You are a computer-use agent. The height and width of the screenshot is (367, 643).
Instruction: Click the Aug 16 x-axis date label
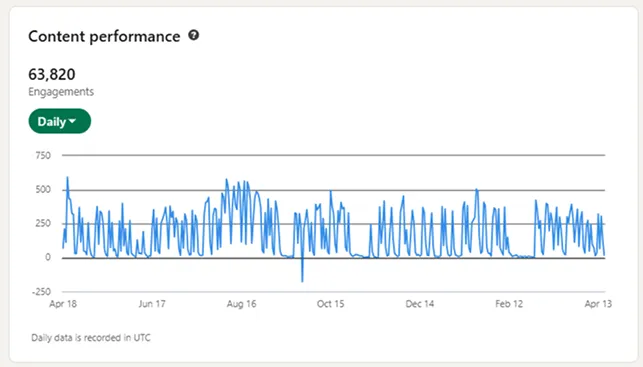pyautogui.click(x=241, y=304)
